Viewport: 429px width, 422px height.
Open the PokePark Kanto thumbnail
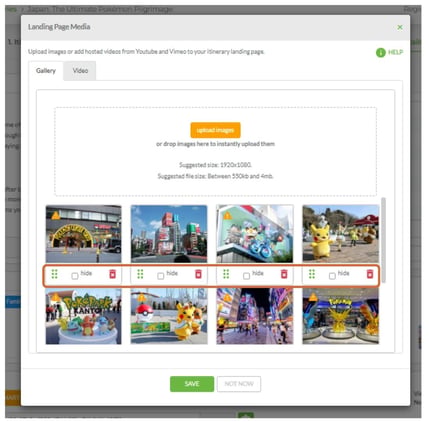pos(83,316)
